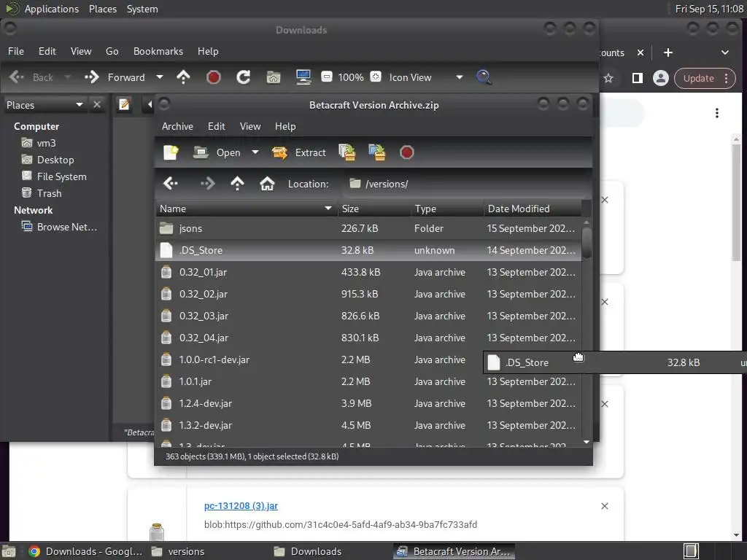Screen dimensions: 747x560
Task: Select 1.0.0-rc1-dev.jar in the list
Action: 368,360
